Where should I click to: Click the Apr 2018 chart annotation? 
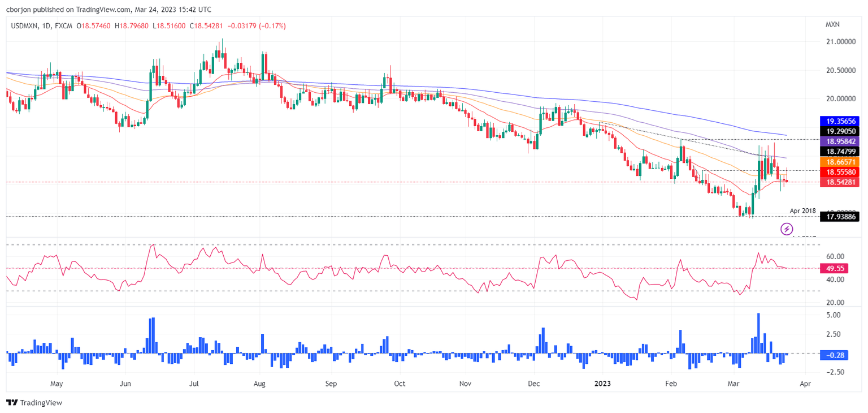[x=802, y=210]
